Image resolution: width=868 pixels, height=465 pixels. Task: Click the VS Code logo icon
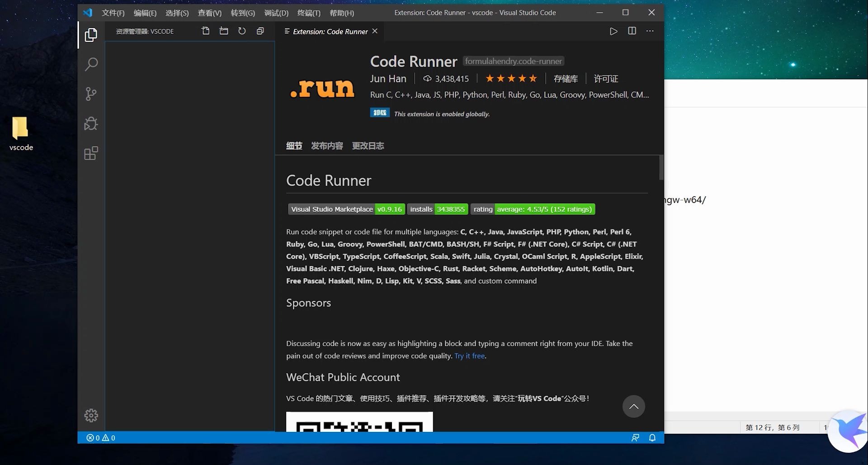(88, 13)
